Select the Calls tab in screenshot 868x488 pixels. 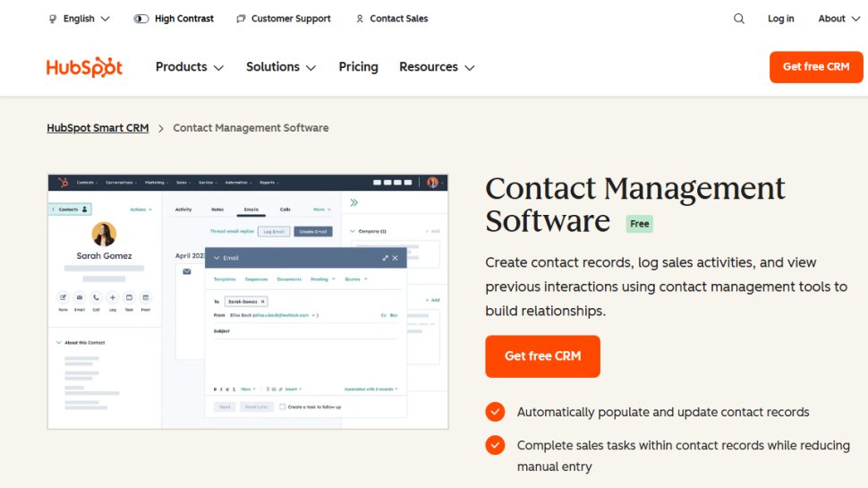pos(285,210)
